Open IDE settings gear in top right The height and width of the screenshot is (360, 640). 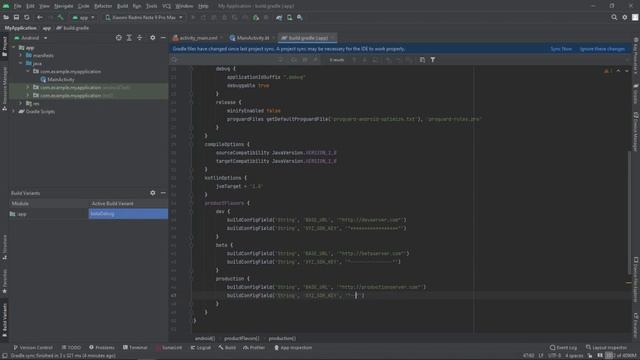point(624,18)
